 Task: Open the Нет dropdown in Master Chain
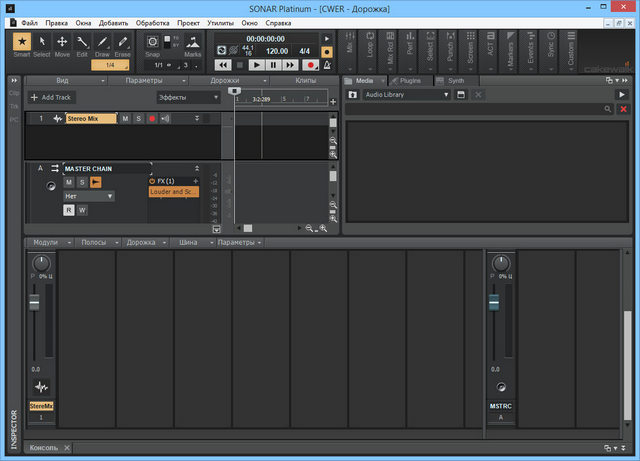click(x=88, y=196)
